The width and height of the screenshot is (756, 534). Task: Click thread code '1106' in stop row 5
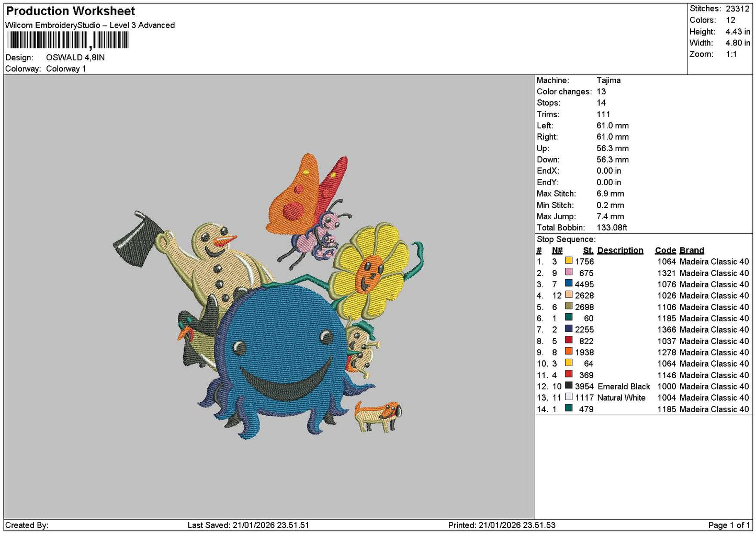tap(667, 307)
